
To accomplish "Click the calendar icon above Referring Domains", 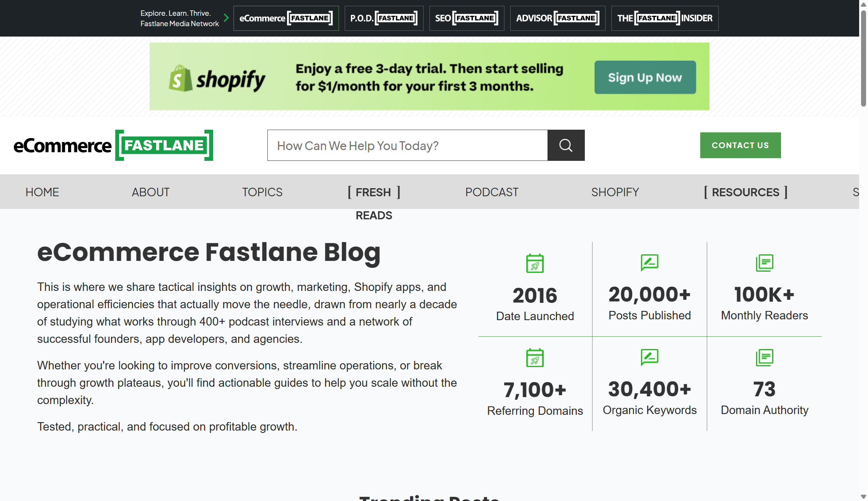I will point(535,358).
